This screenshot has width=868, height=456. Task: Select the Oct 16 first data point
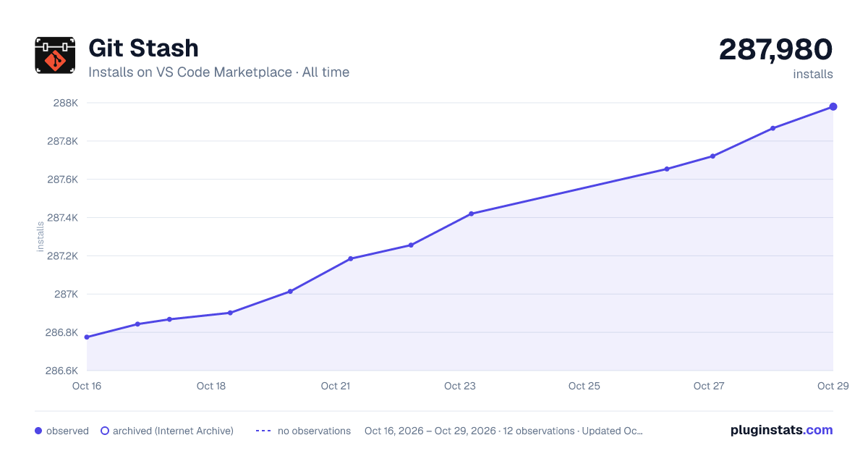point(87,337)
